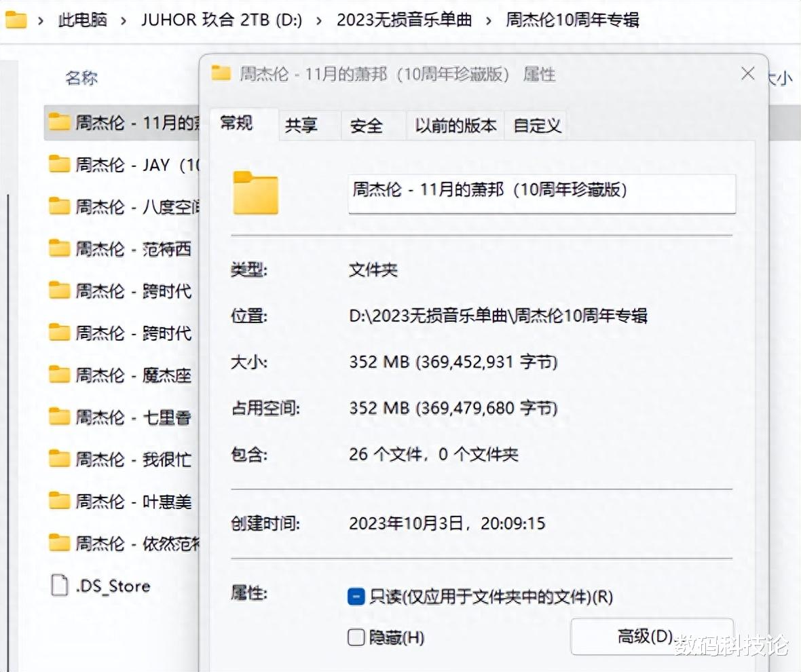
Task: Click folder icon in address bar
Action: pos(16,20)
